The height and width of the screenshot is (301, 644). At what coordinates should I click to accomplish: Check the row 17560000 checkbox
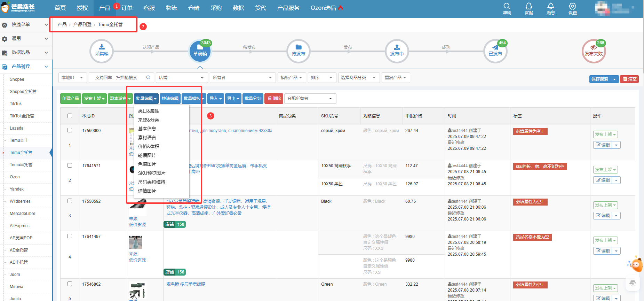[70, 130]
